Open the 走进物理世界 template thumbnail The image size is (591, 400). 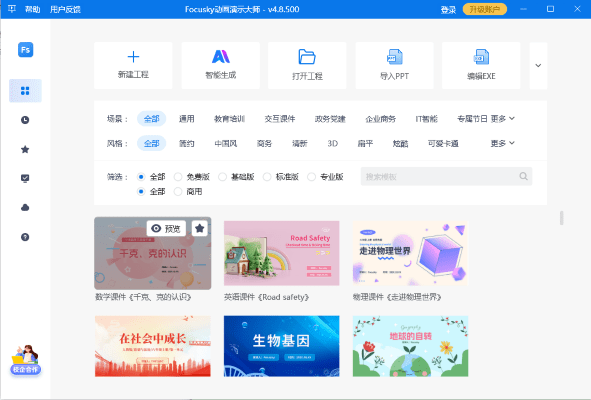tap(410, 253)
